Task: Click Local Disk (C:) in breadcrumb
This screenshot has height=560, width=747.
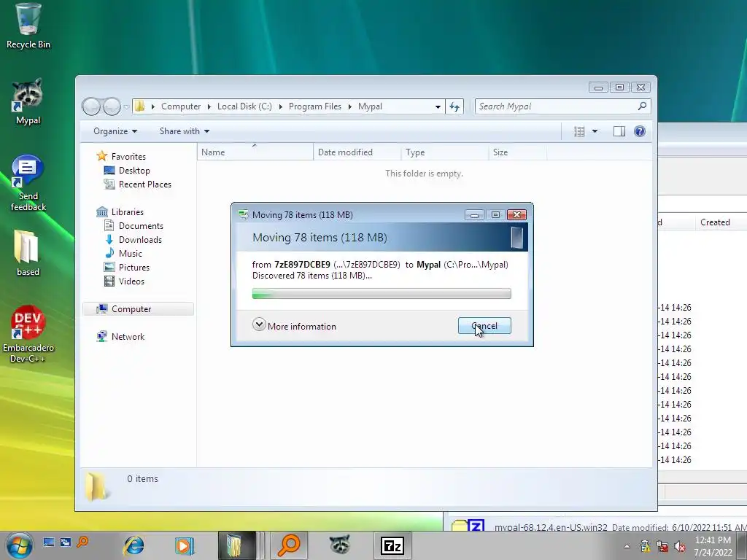Action: click(244, 106)
